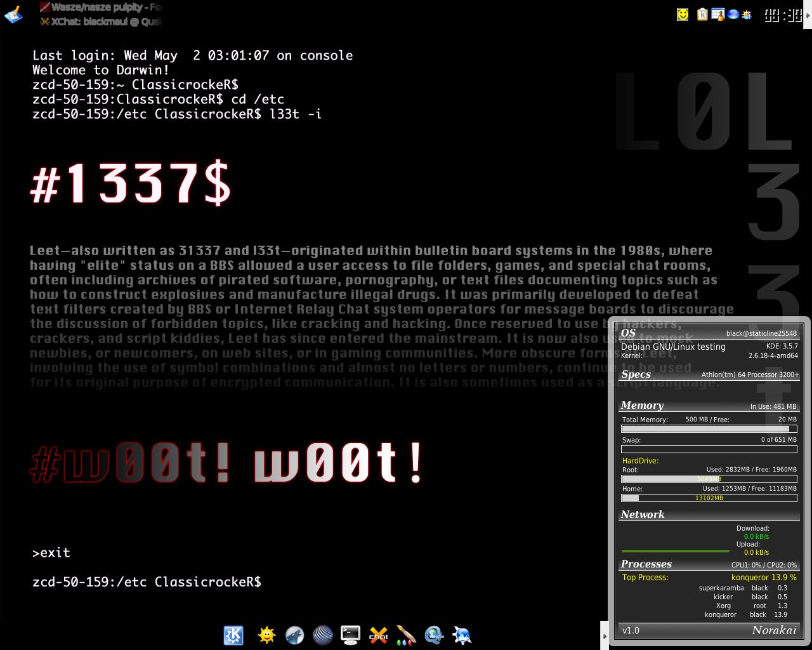Open Klipper clipboard tray icon

(702, 14)
